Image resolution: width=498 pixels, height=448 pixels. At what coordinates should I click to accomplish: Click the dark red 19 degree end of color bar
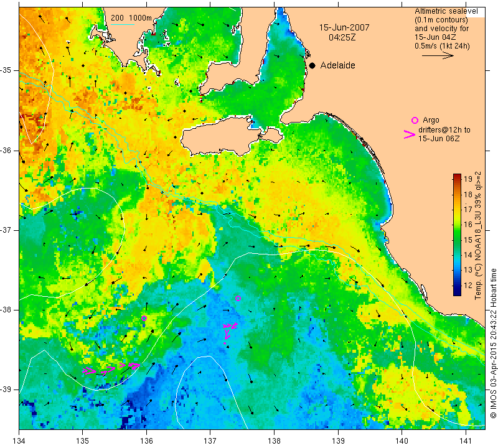click(457, 176)
